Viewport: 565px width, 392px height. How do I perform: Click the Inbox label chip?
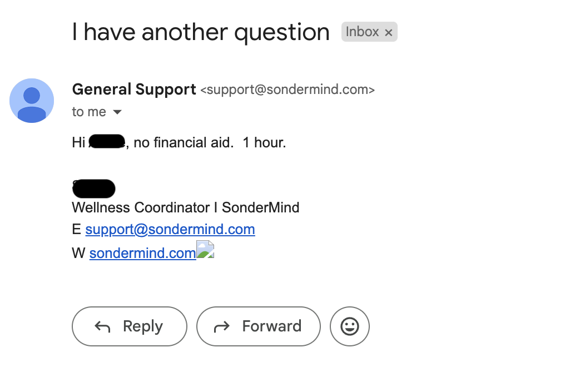pos(362,32)
